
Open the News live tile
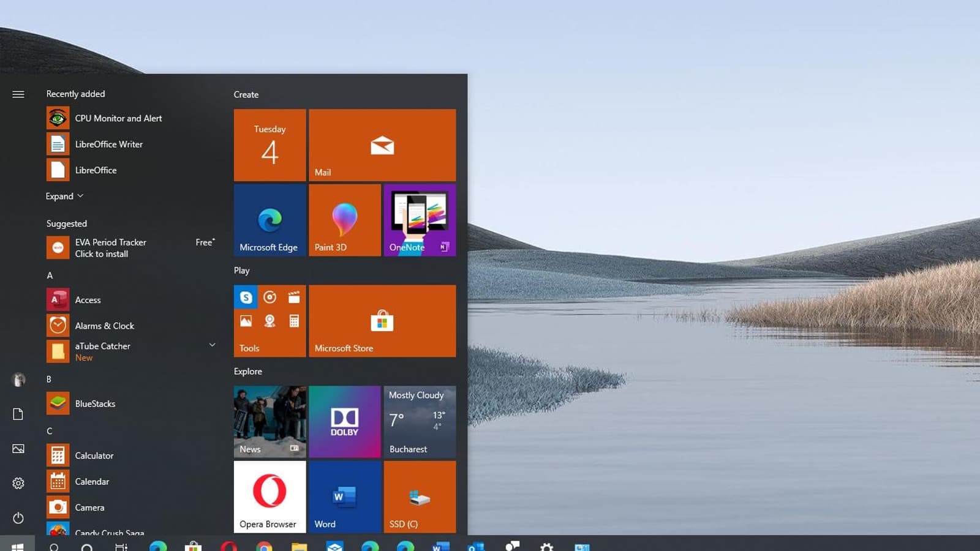(x=269, y=422)
